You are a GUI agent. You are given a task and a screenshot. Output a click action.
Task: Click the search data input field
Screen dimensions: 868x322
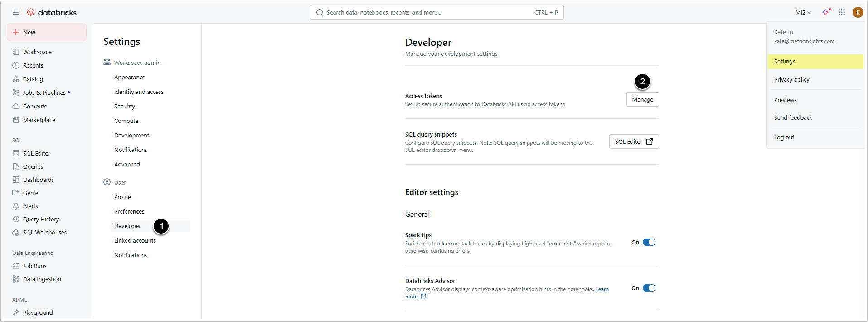(428, 12)
